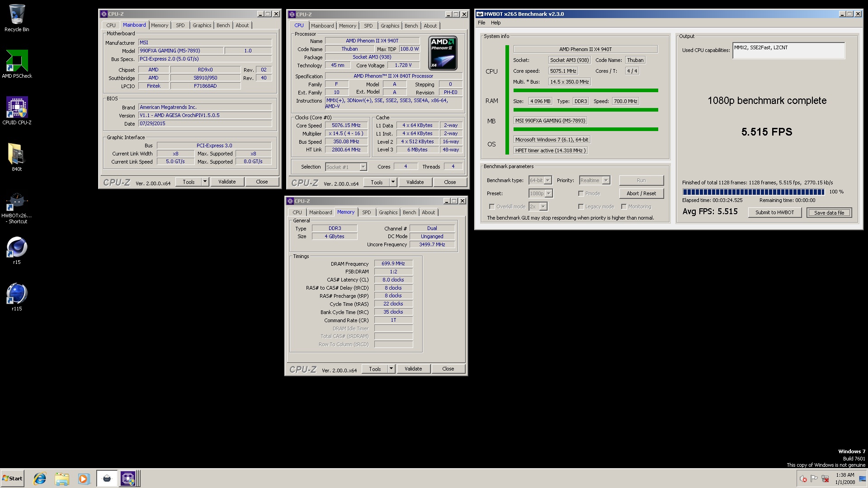Open Windows Media Player taskbar icon

[x=84, y=479]
